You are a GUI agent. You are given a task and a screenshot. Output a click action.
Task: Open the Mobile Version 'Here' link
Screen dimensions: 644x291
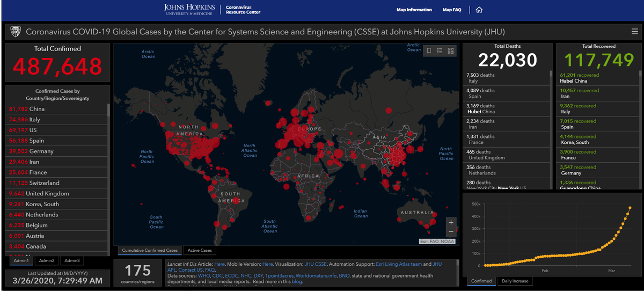click(x=268, y=264)
